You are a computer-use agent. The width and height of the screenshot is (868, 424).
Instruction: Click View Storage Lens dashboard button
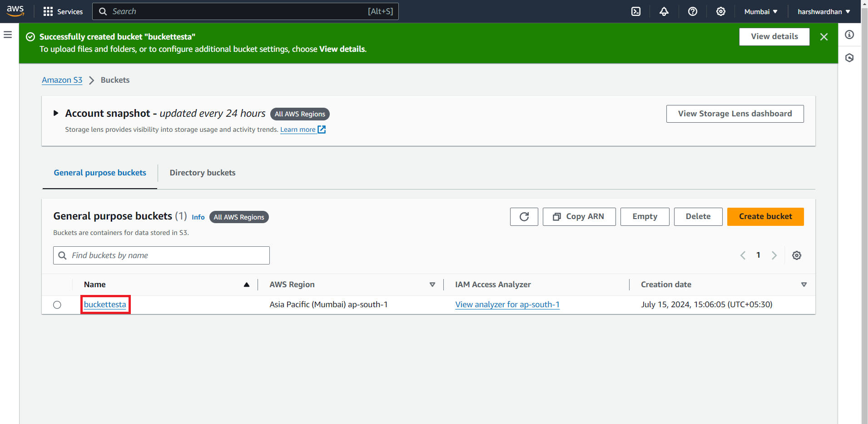pos(735,114)
